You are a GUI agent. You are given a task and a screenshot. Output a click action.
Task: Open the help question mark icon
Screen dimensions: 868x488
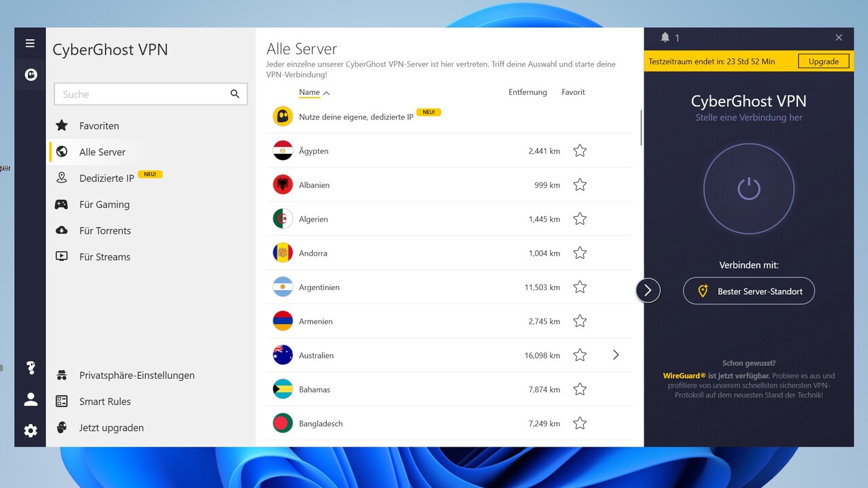click(31, 368)
